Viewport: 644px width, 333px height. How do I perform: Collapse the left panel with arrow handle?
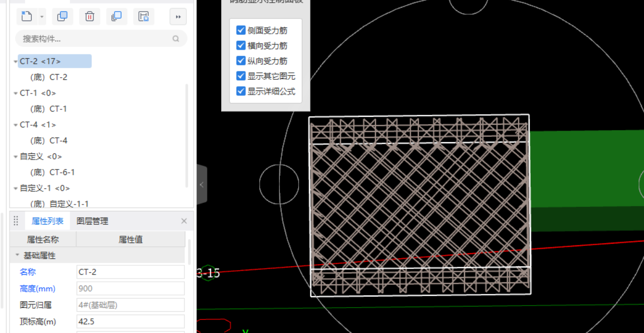pos(202,185)
